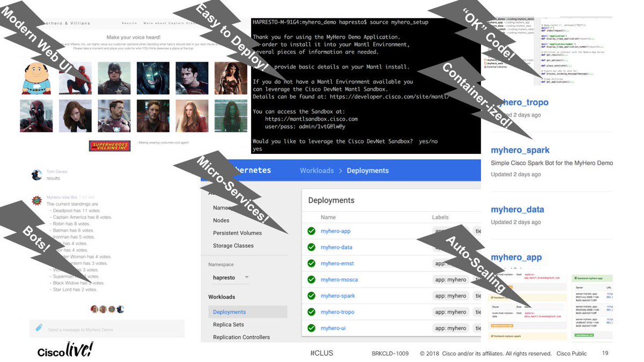Select the Ironman hero thumbnail
This screenshot has height=362, width=644.
point(114,116)
